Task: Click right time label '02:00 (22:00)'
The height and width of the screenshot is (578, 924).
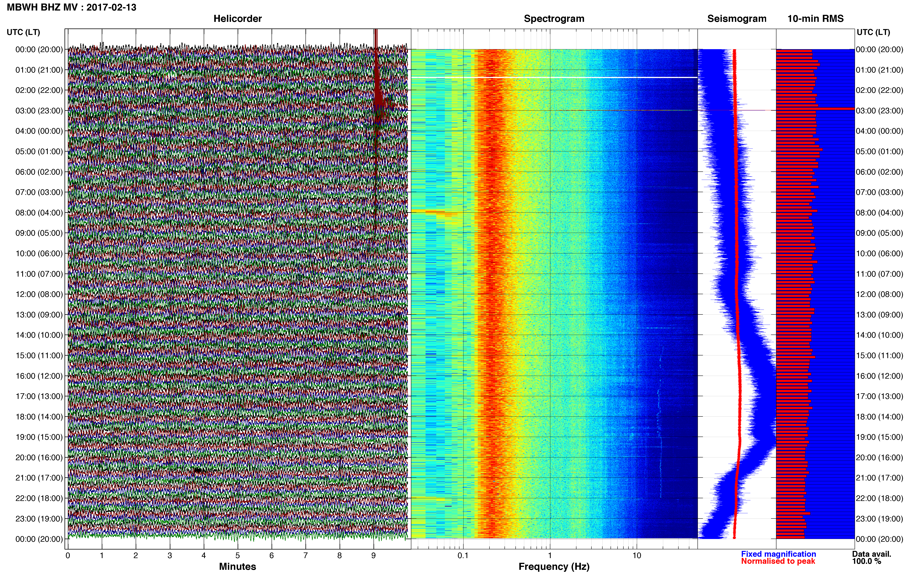Action: tap(879, 91)
